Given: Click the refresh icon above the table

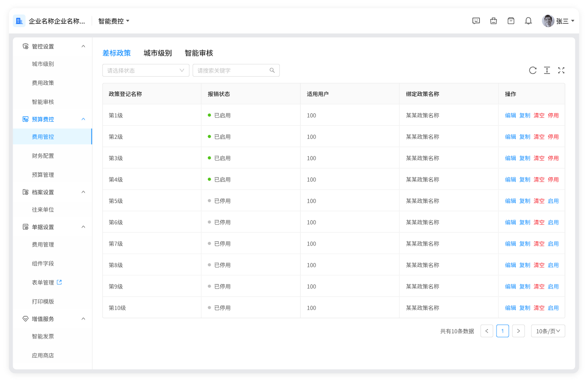Looking at the screenshot, I should tap(533, 71).
